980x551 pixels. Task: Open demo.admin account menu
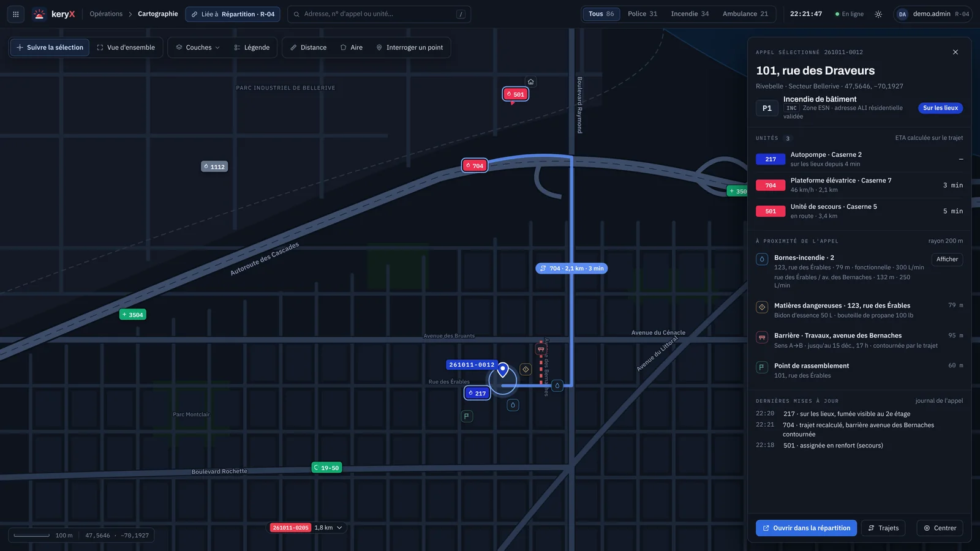[933, 14]
